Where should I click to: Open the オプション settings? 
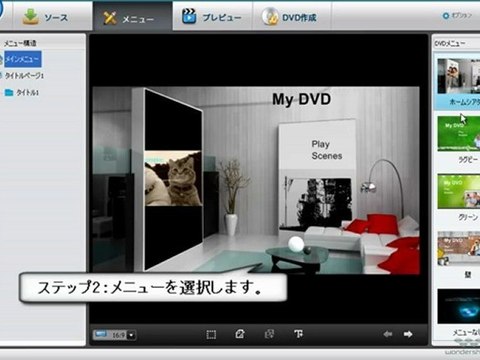click(x=457, y=16)
